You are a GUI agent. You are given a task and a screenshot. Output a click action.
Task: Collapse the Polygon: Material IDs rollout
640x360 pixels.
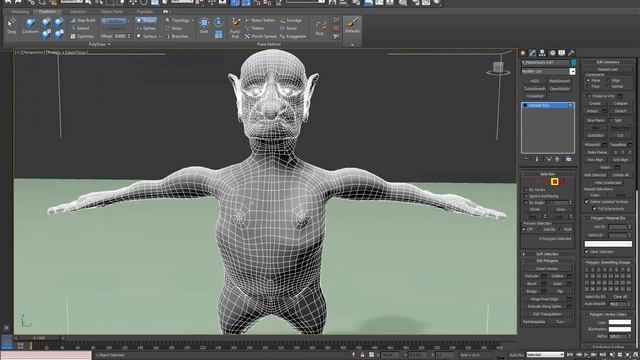tap(608, 218)
